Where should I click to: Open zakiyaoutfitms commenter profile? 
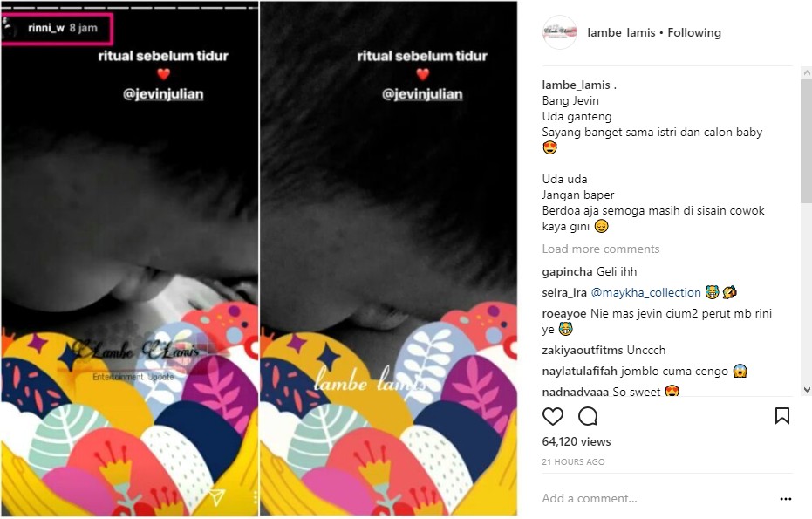point(582,350)
